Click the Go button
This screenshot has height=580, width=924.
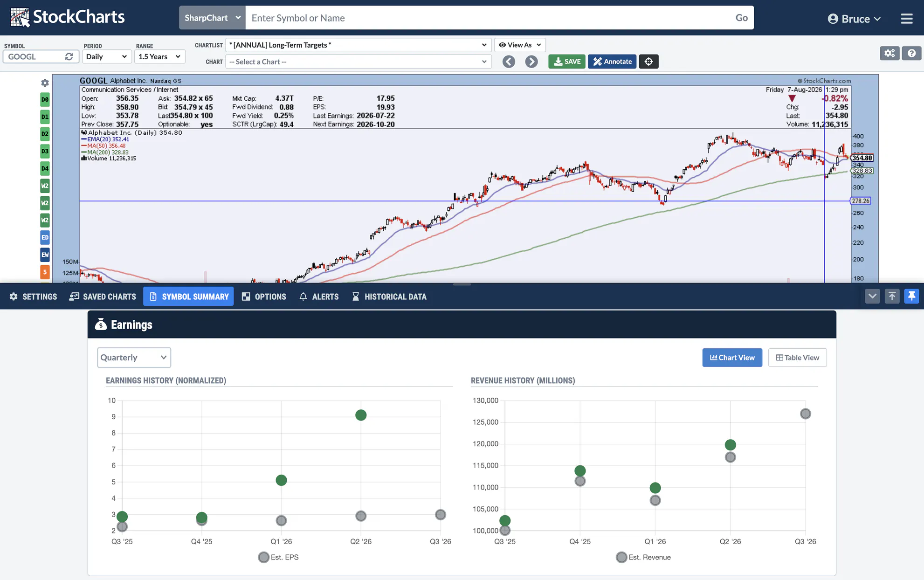(741, 18)
